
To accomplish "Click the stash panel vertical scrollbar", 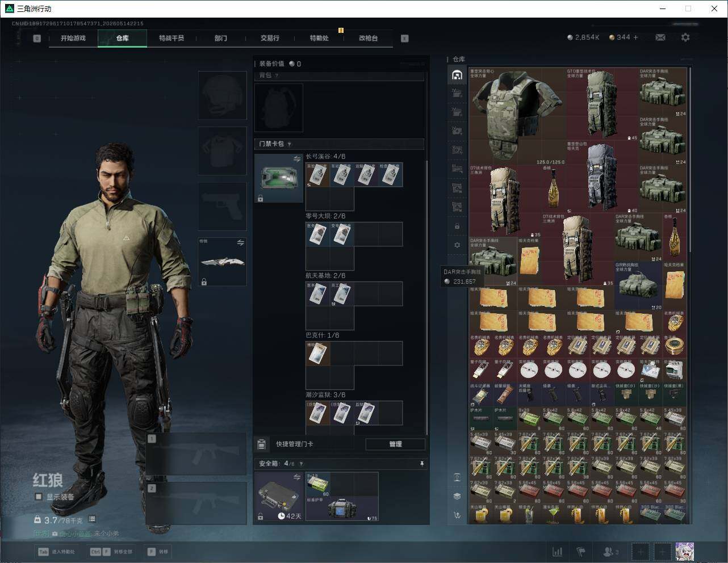I will pyautogui.click(x=690, y=159).
